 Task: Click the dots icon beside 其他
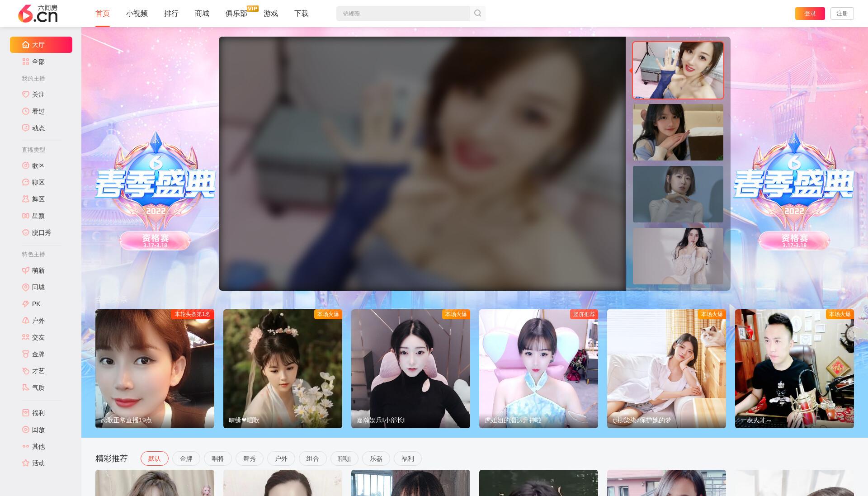(x=26, y=446)
